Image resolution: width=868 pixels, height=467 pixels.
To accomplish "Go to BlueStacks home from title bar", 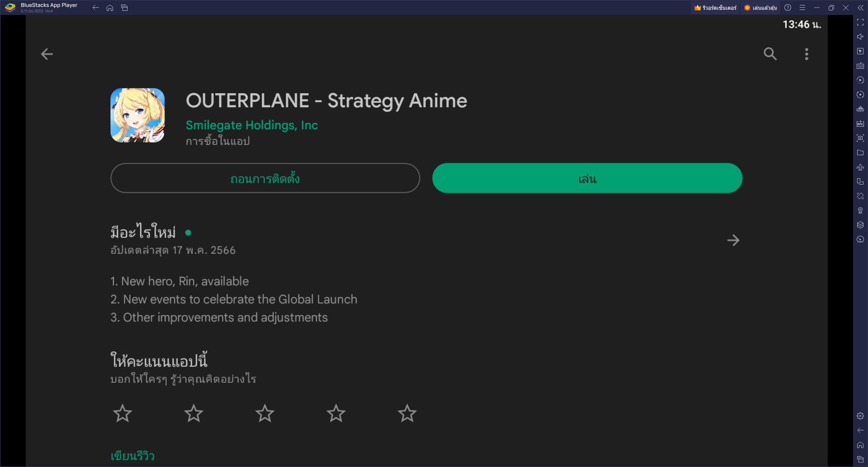I will (110, 8).
